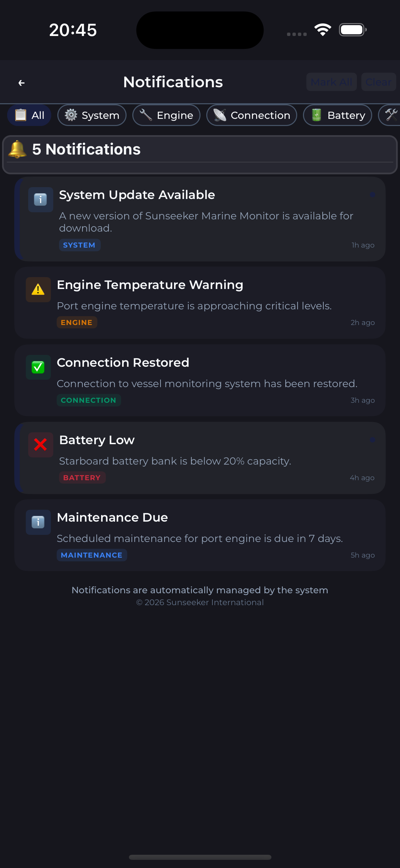The width and height of the screenshot is (400, 868).
Task: Toggle the unread dot on Battery Low
Action: click(373, 439)
